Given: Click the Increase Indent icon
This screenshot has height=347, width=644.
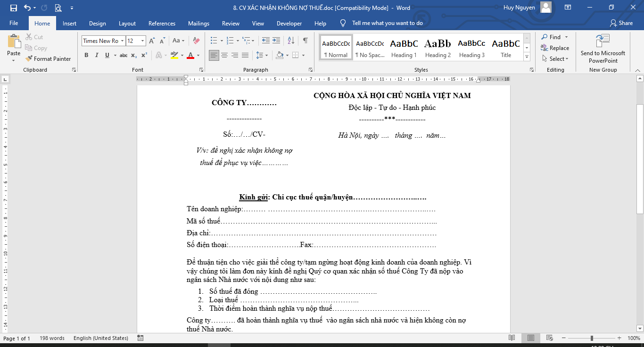Looking at the screenshot, I should pyautogui.click(x=276, y=41).
